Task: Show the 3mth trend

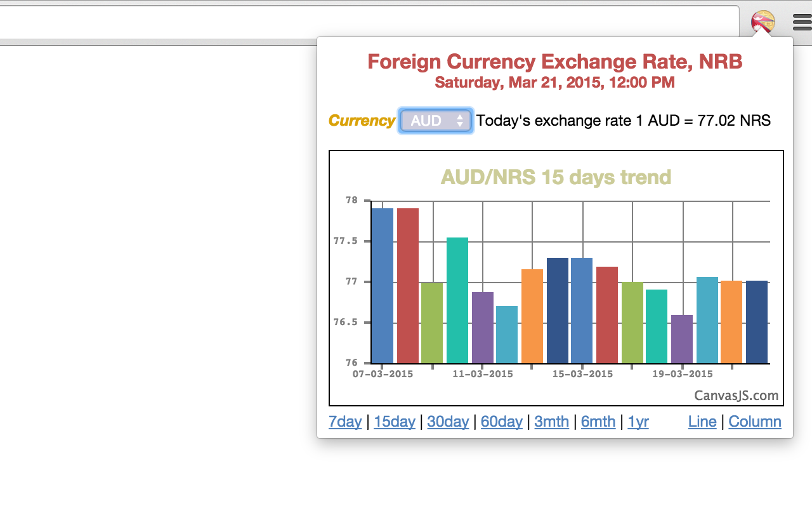Action: click(x=552, y=422)
